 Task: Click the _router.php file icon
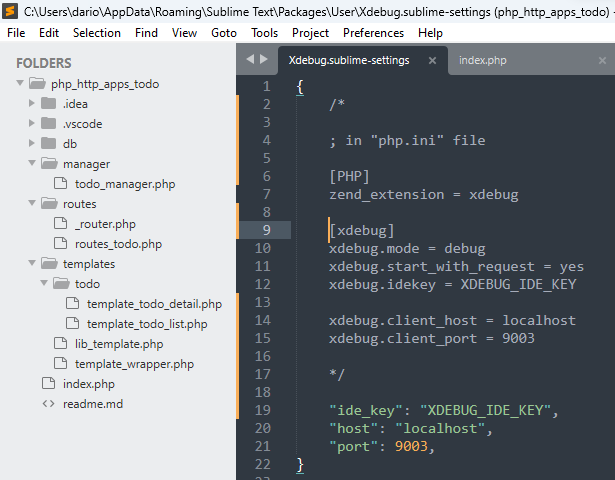pyautogui.click(x=60, y=223)
